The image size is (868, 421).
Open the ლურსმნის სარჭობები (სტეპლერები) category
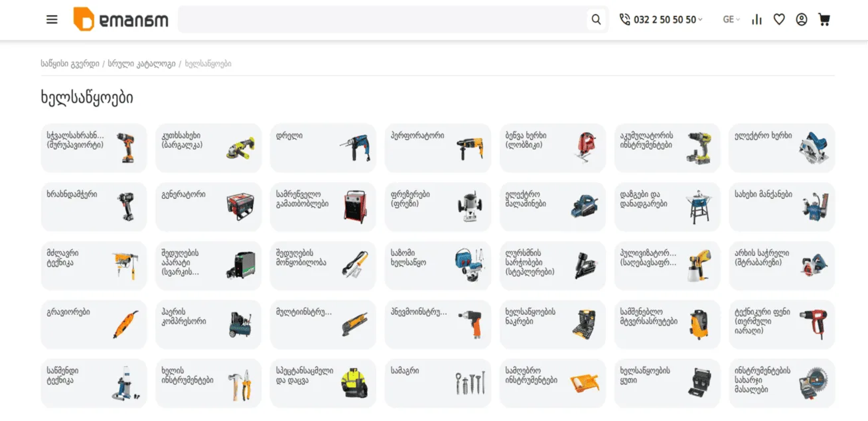pyautogui.click(x=553, y=266)
